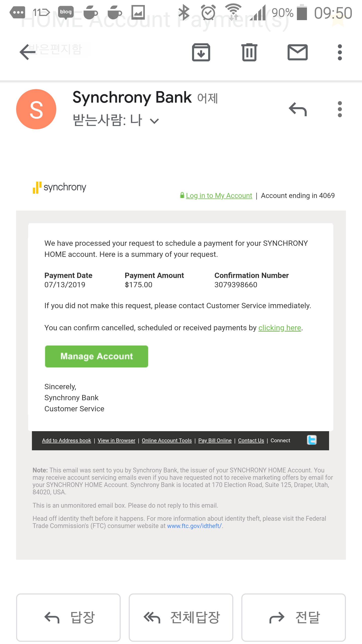Tap the 전달 forward button
The width and height of the screenshot is (362, 644).
pyautogui.click(x=293, y=617)
